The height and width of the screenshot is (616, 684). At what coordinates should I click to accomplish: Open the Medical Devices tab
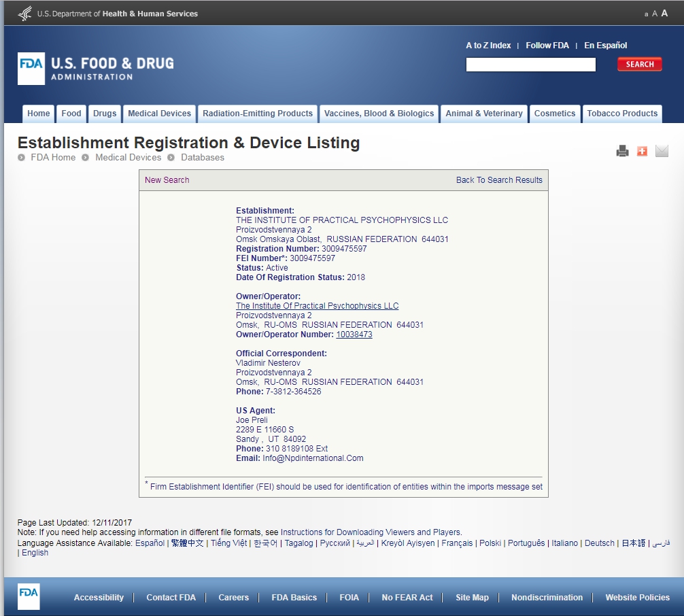159,114
